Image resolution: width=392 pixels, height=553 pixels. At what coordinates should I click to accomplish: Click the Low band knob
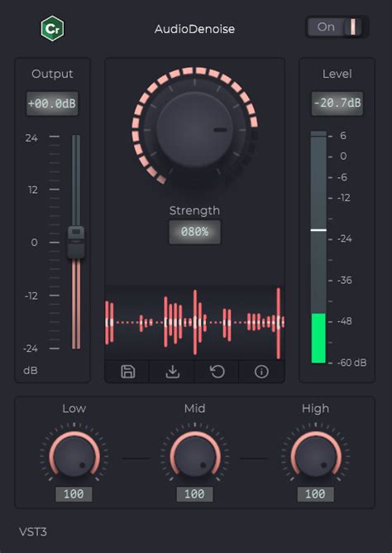pos(74,457)
